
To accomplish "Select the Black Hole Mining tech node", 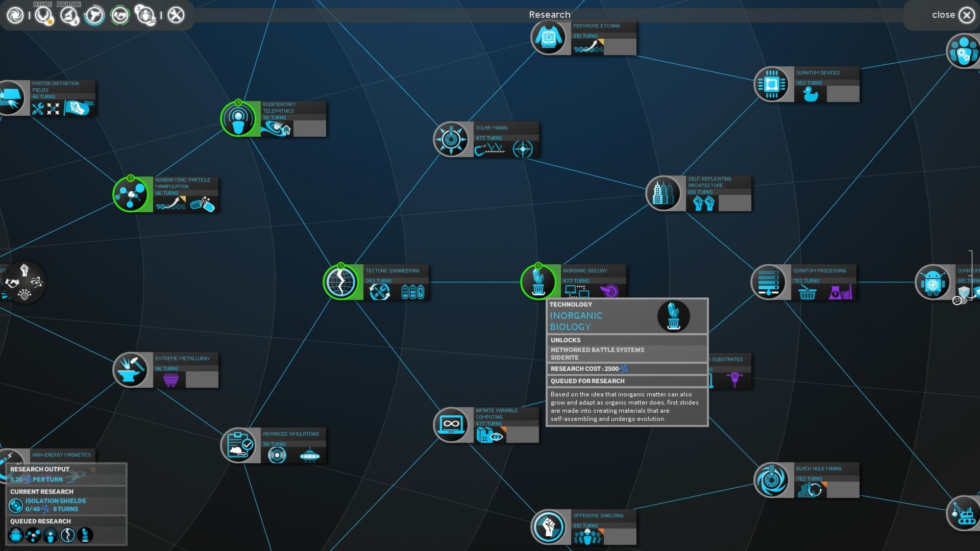I will click(x=772, y=480).
